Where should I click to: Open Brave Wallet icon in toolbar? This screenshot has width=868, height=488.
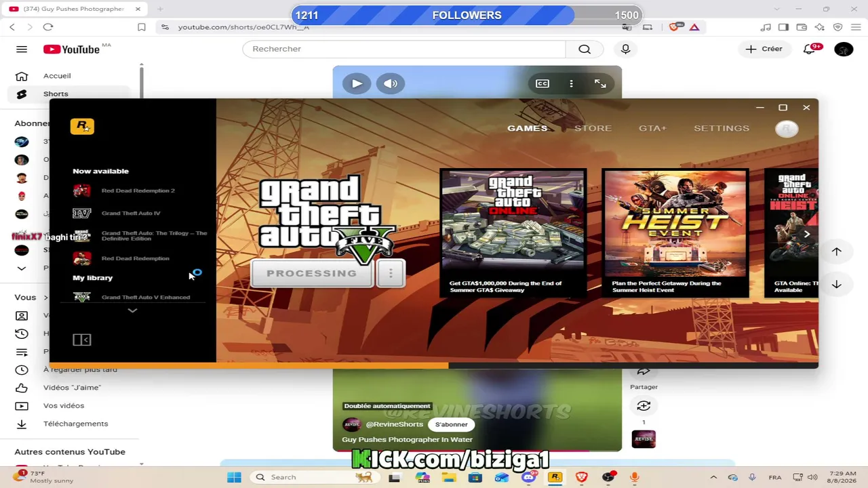(x=802, y=27)
